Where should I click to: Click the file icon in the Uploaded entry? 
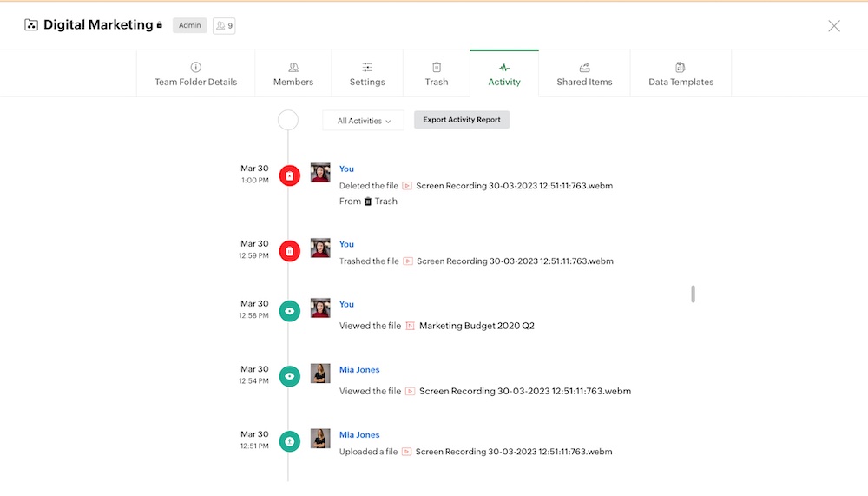click(406, 452)
